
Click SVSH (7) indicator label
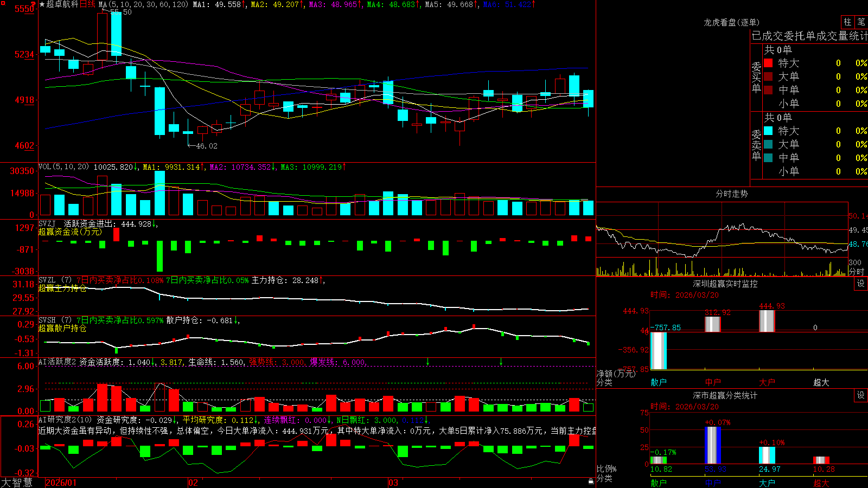coord(55,320)
